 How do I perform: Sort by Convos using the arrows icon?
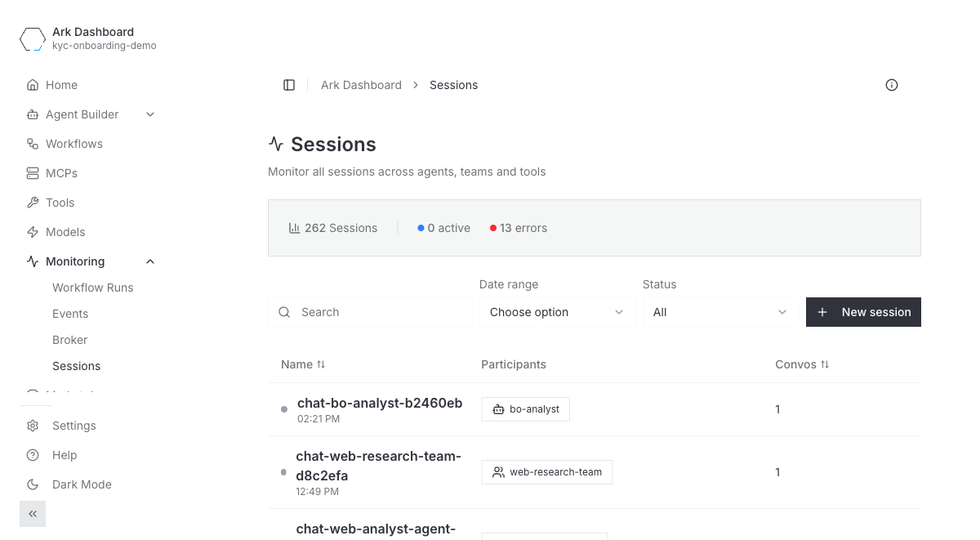click(825, 364)
